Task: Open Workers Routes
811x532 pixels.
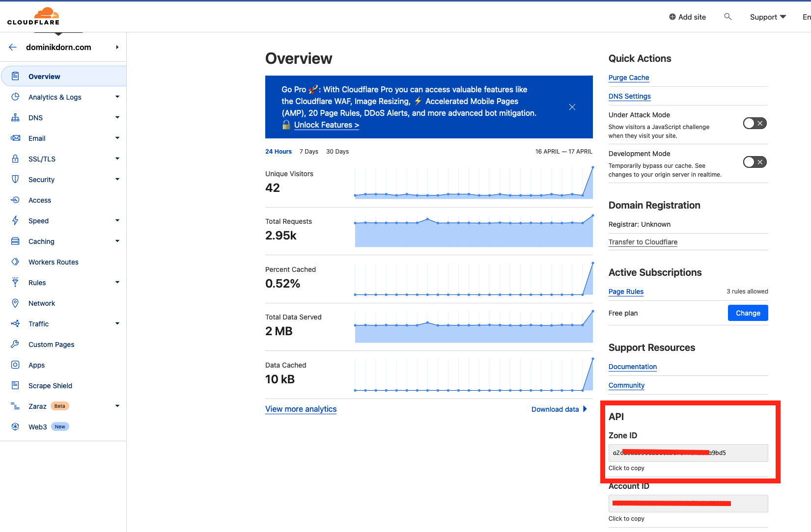Action: tap(53, 262)
